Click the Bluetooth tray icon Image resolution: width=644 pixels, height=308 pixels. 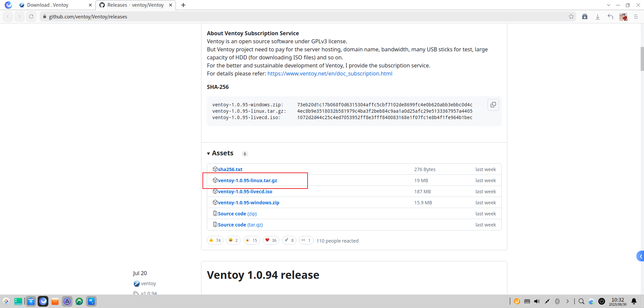[557, 301]
